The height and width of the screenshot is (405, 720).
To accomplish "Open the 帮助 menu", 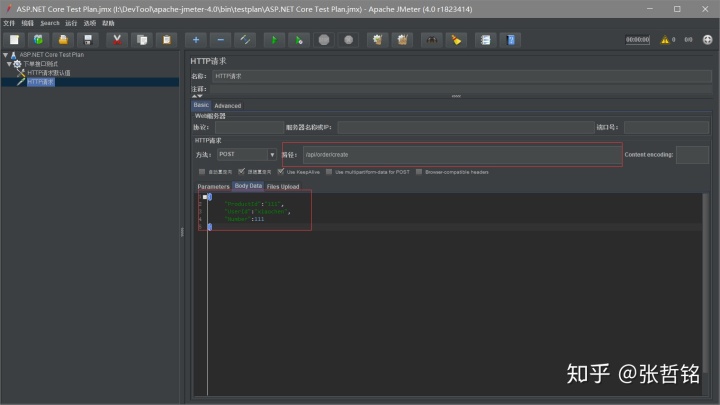I will (108, 23).
